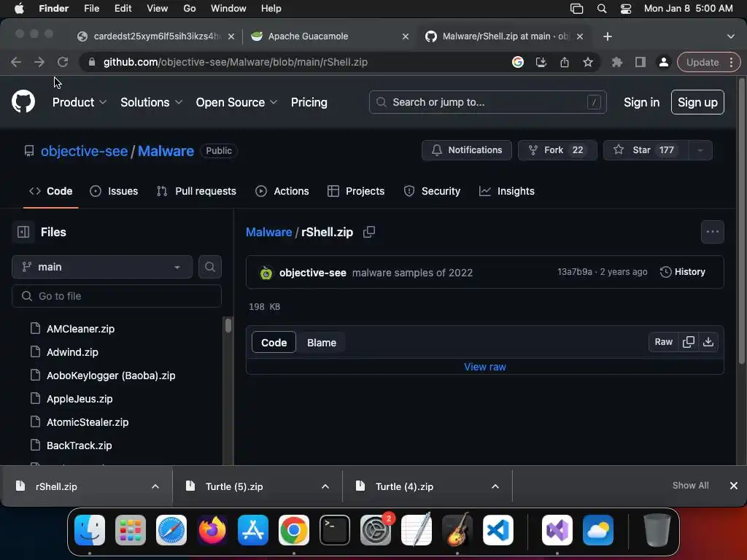
Task: Share this page from address bar
Action: point(565,62)
